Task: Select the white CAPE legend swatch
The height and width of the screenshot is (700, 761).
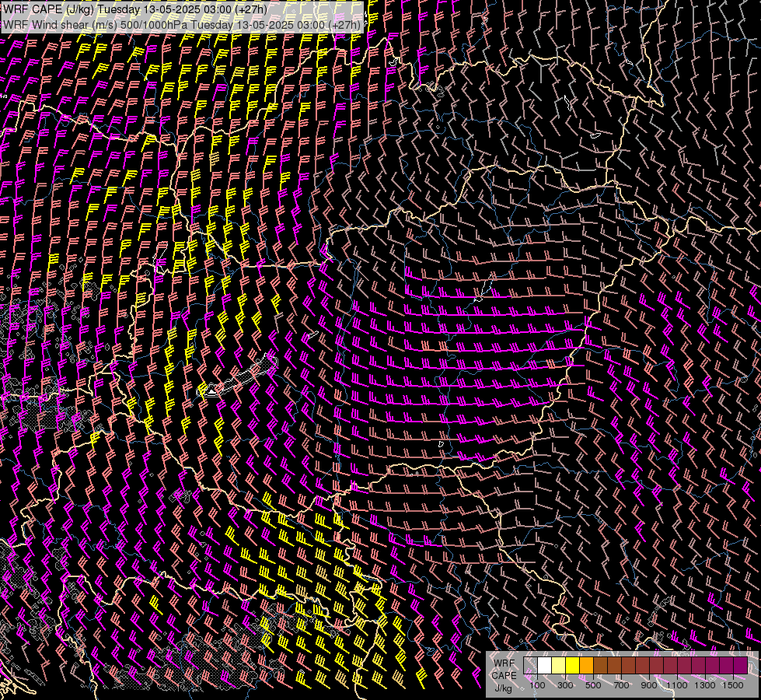Action: point(545,665)
